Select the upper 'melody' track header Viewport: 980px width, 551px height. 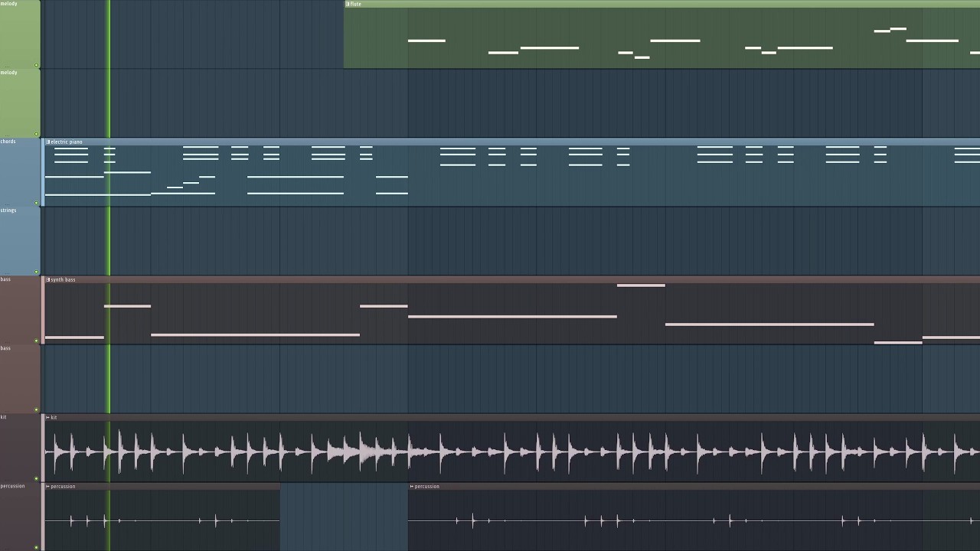[20, 34]
